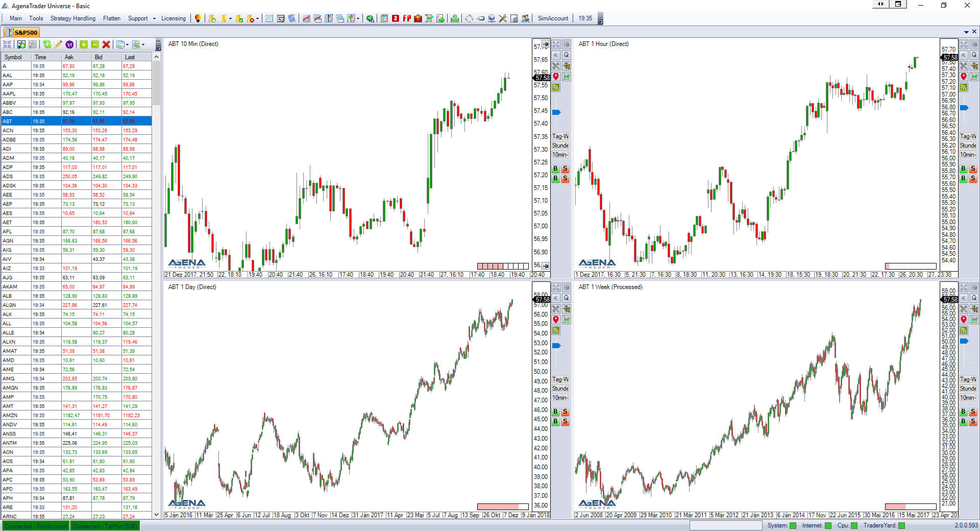Adjust the blue zoom slider in 1 Hour chart

pos(964,108)
